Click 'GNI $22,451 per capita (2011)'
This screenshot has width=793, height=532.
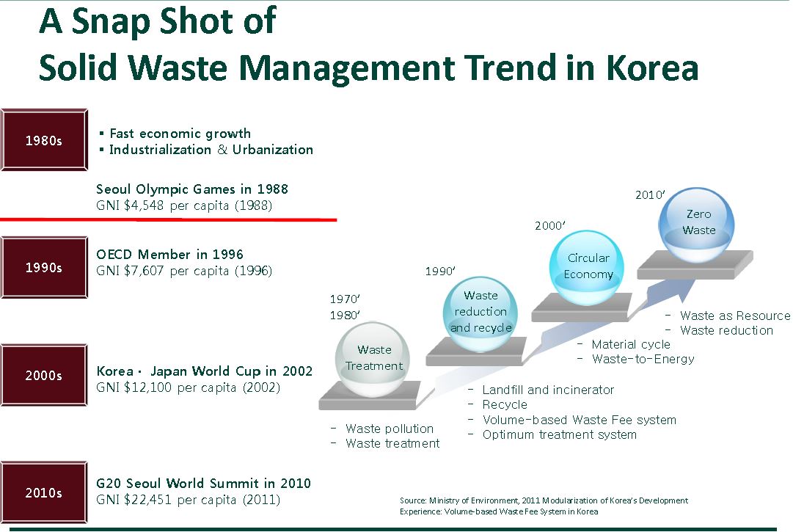click(x=188, y=500)
